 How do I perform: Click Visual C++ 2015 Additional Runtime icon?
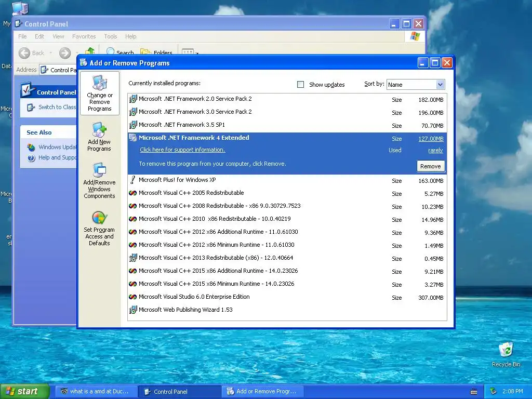pos(132,271)
